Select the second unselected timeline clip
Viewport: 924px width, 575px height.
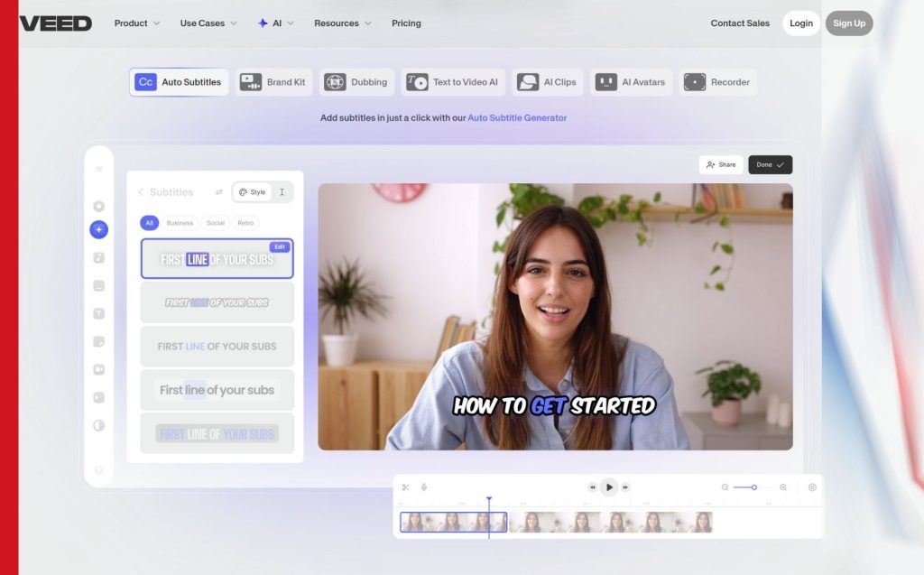(x=611, y=522)
